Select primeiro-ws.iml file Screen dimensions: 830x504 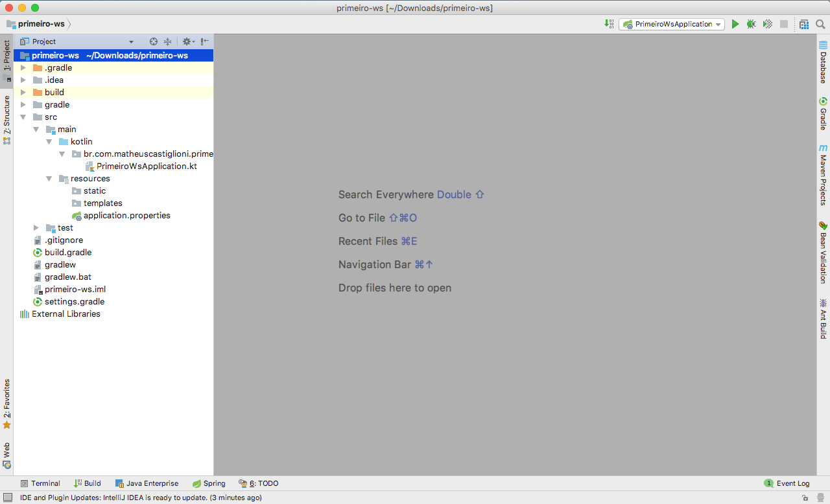pos(69,289)
